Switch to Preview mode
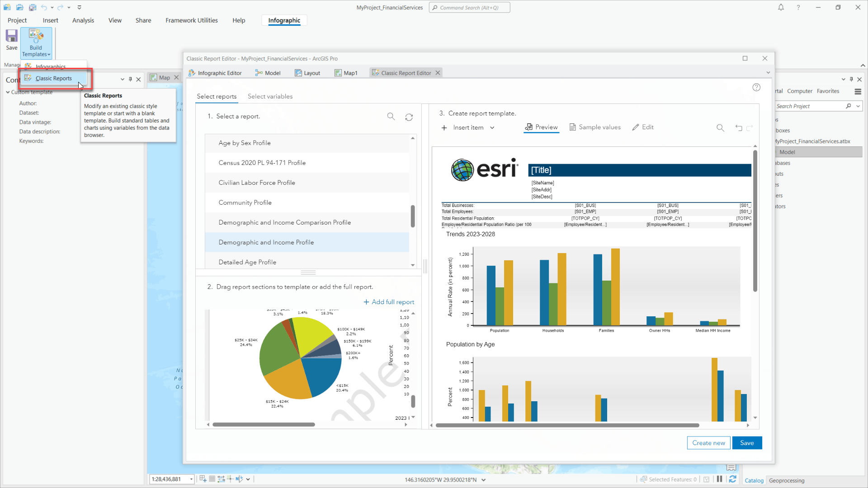 [x=541, y=127]
